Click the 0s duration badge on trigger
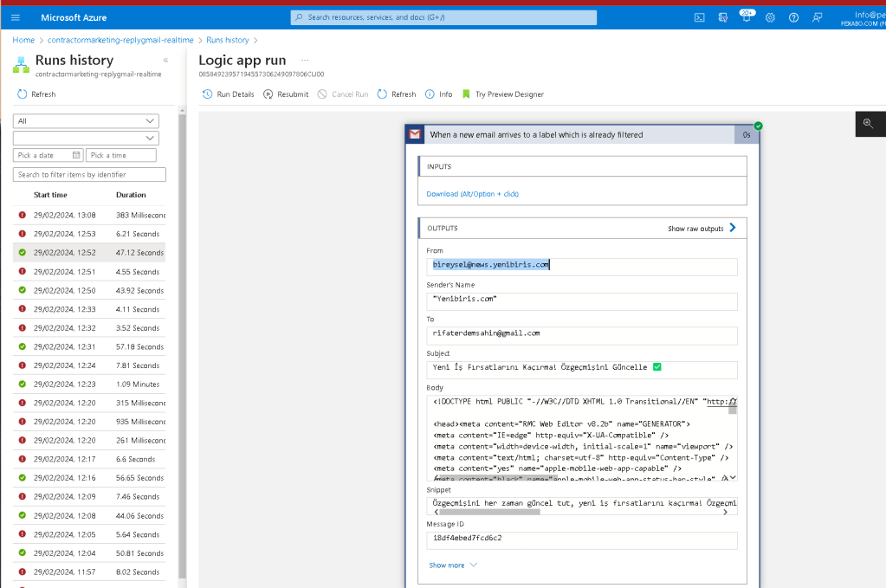Viewport: 886px width, 588px height. pos(747,135)
